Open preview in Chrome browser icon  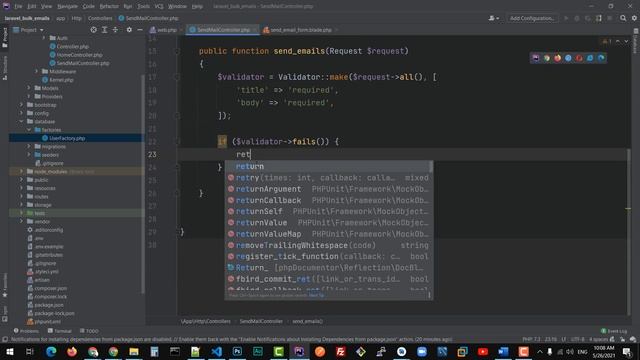click(x=547, y=58)
